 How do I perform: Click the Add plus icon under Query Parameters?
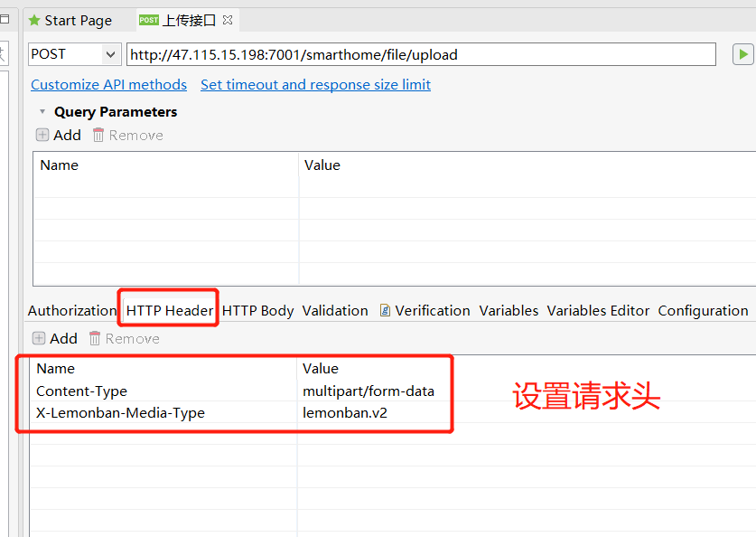42,135
